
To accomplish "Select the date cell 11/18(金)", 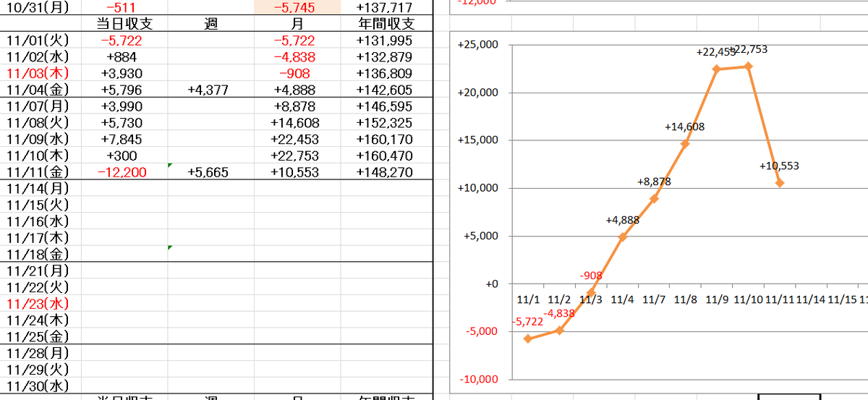I will 40,254.
